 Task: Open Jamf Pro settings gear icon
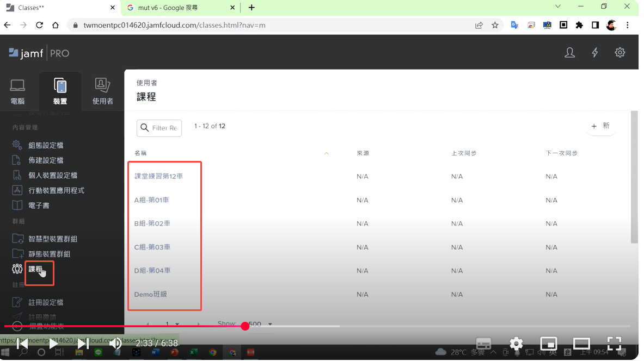[620, 53]
